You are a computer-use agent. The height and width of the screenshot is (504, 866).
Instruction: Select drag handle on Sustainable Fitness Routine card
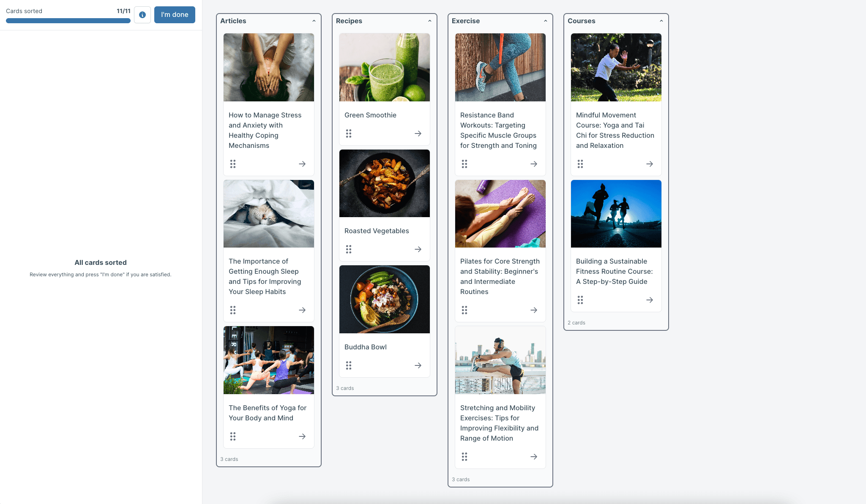[580, 300]
